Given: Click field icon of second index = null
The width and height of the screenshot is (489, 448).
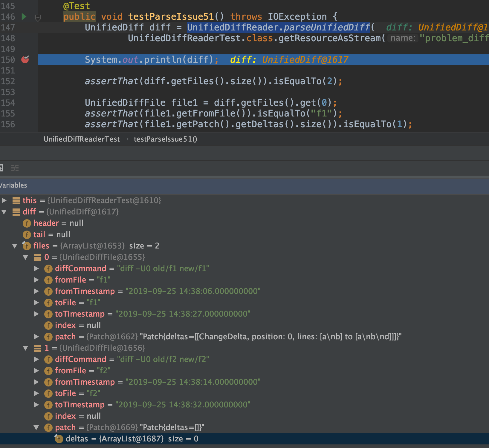Looking at the screenshot, I should 48,416.
